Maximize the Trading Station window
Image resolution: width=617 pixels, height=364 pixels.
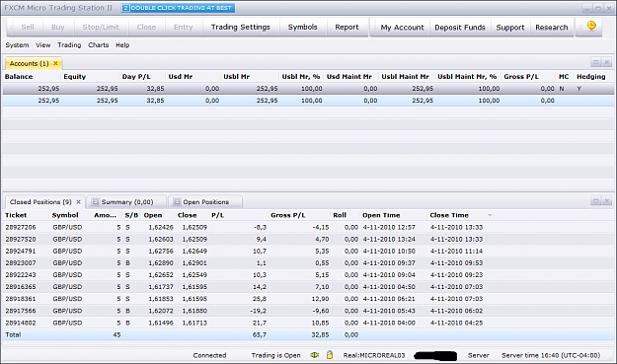[x=597, y=8]
